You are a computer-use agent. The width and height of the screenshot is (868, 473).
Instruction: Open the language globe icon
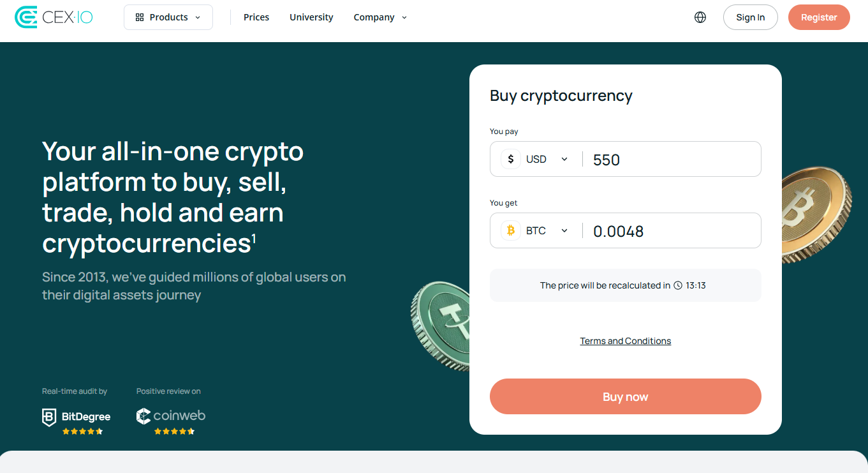click(700, 17)
